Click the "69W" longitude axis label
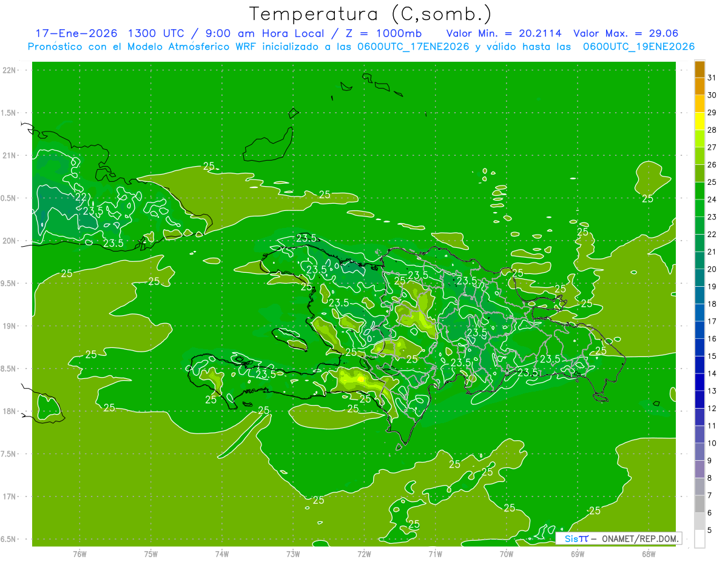 click(578, 554)
